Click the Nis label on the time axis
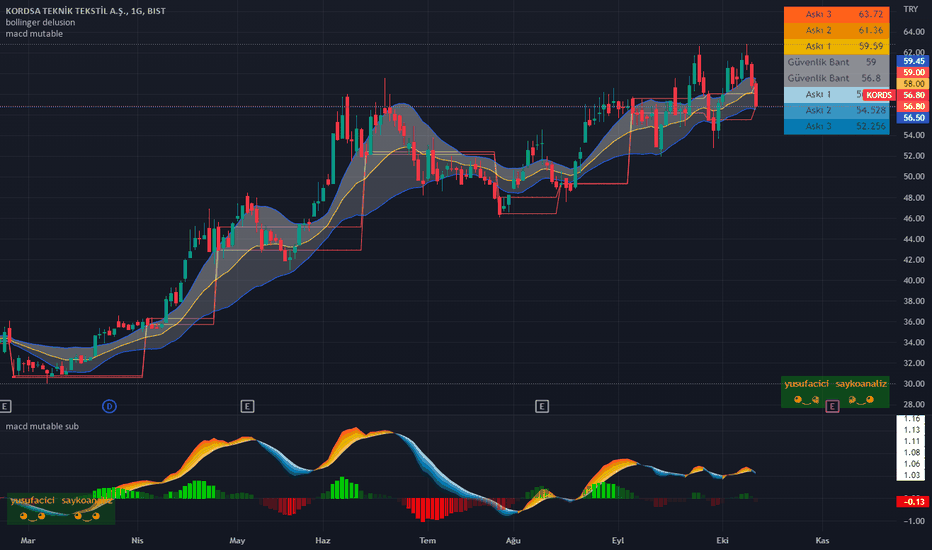932x550 pixels. tap(137, 540)
